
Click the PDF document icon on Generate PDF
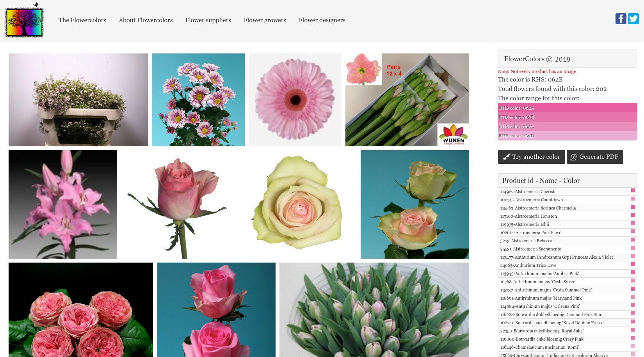coord(573,157)
